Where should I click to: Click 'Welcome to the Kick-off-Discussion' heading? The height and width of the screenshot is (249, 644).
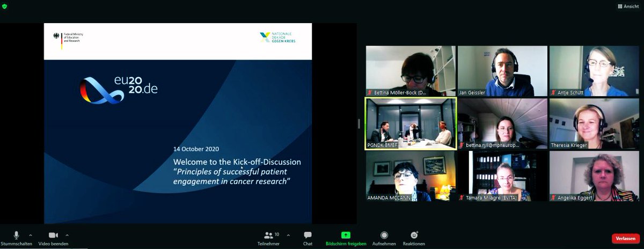[x=237, y=162]
